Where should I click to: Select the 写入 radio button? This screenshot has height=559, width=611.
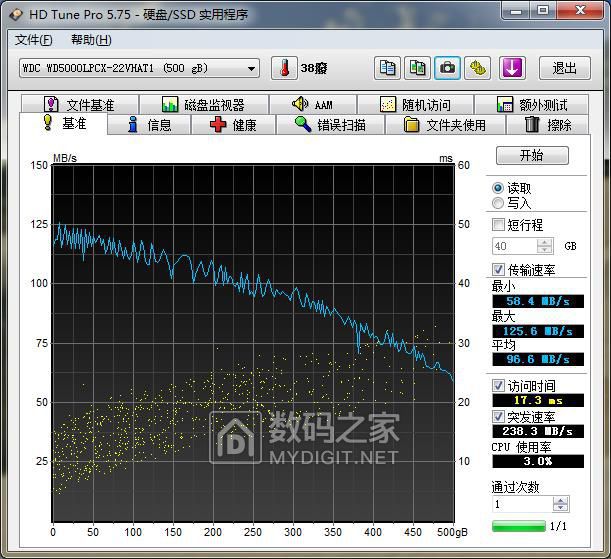498,203
